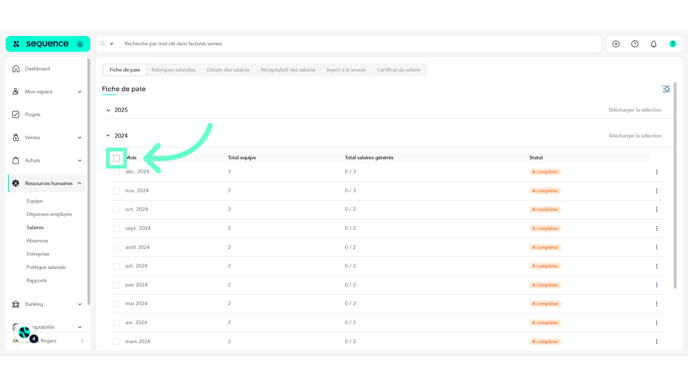
Task: Click Télécharger la sélection for 2024
Action: click(634, 136)
